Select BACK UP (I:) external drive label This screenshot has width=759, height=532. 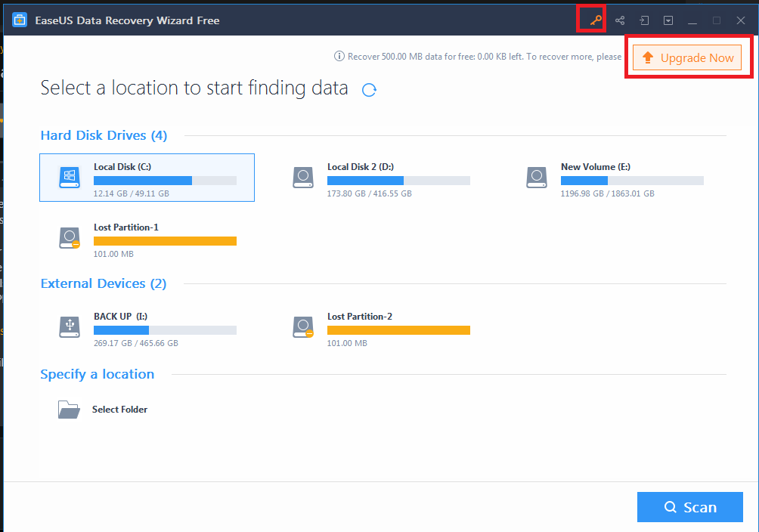[x=120, y=316]
